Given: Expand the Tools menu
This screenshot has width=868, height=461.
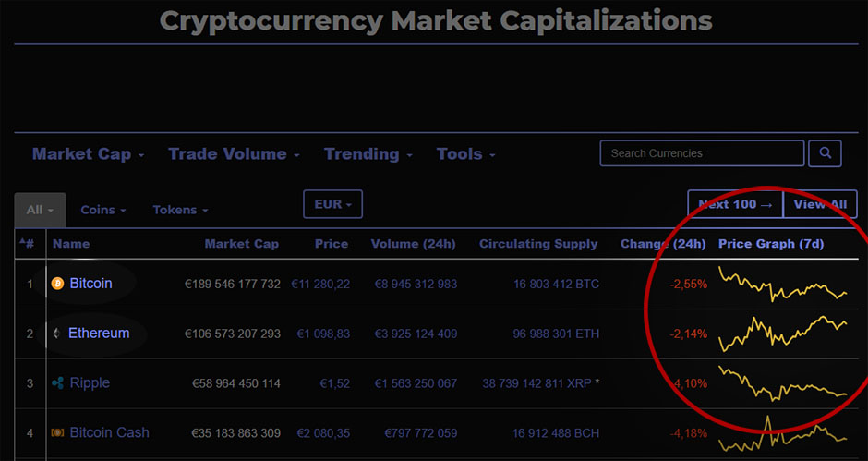Looking at the screenshot, I should [x=465, y=154].
